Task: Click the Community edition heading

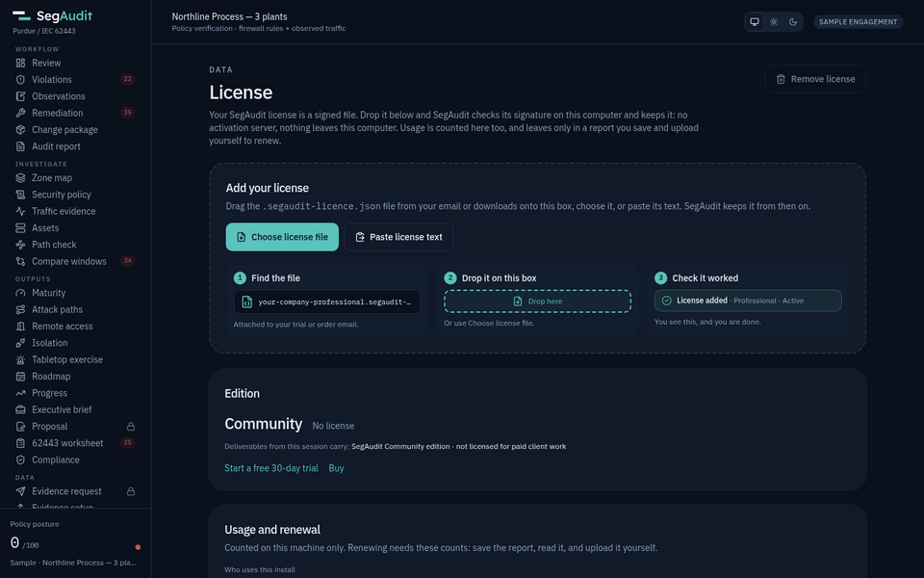Action: pyautogui.click(x=264, y=424)
